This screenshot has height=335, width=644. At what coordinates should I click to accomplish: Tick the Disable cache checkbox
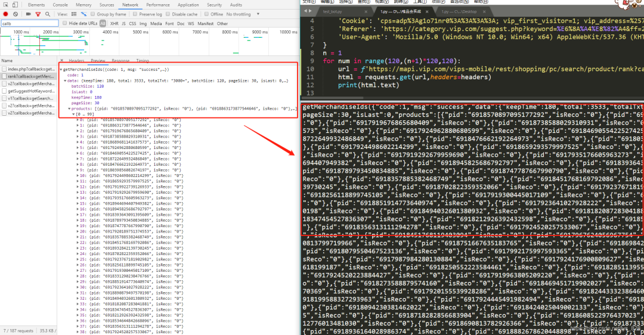[168, 14]
